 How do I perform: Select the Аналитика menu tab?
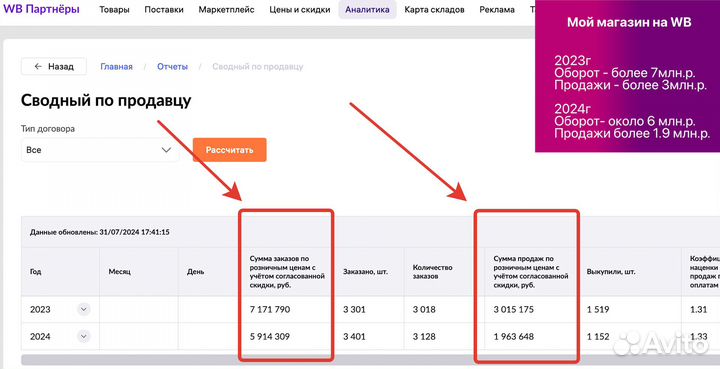coord(367,10)
